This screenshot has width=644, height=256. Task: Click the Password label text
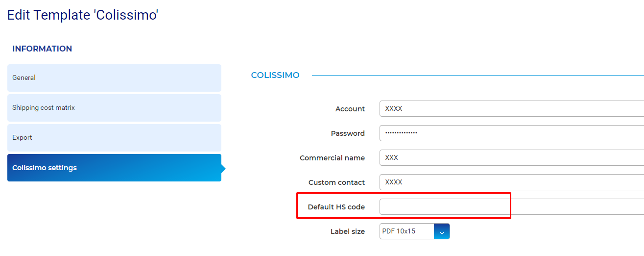[348, 133]
